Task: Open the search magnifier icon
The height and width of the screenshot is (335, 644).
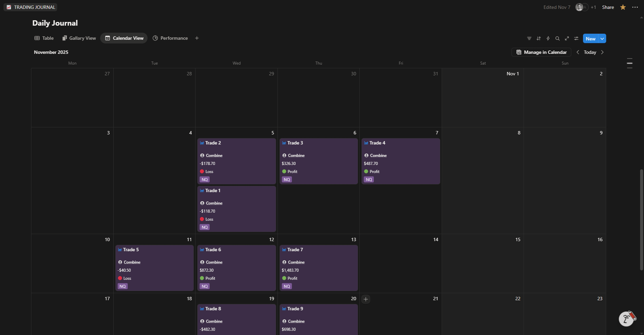Action: (x=557, y=38)
